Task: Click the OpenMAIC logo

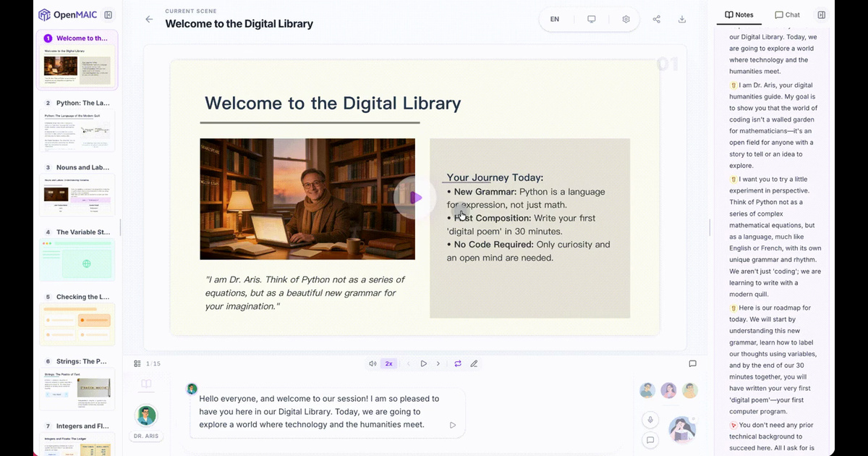Action: click(67, 15)
